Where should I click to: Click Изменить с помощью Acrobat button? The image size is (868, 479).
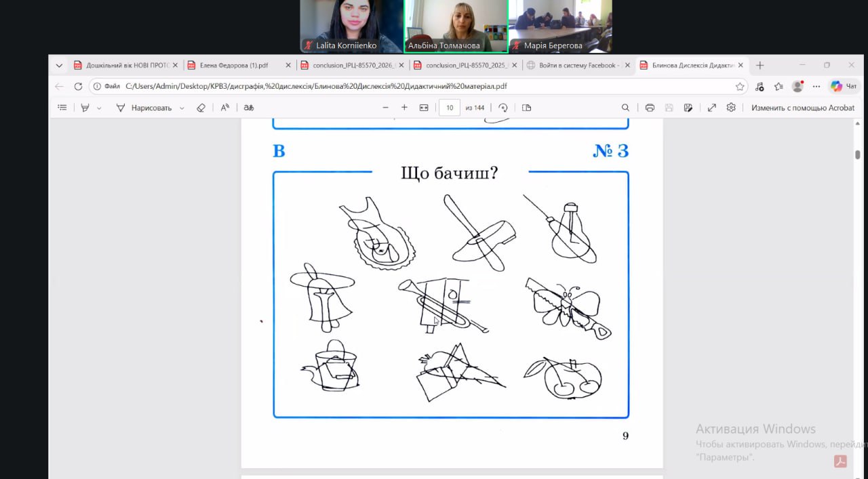click(802, 108)
